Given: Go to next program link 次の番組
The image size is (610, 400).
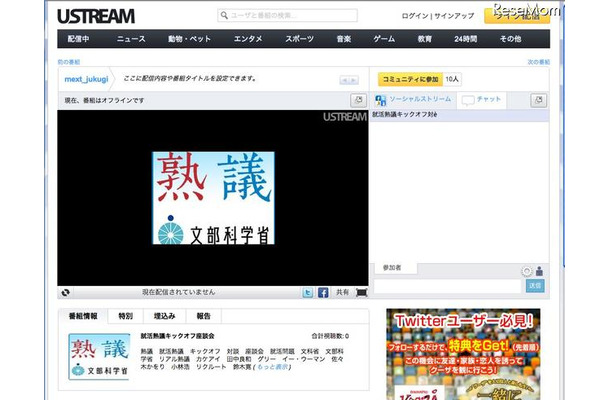Looking at the screenshot, I should [538, 62].
